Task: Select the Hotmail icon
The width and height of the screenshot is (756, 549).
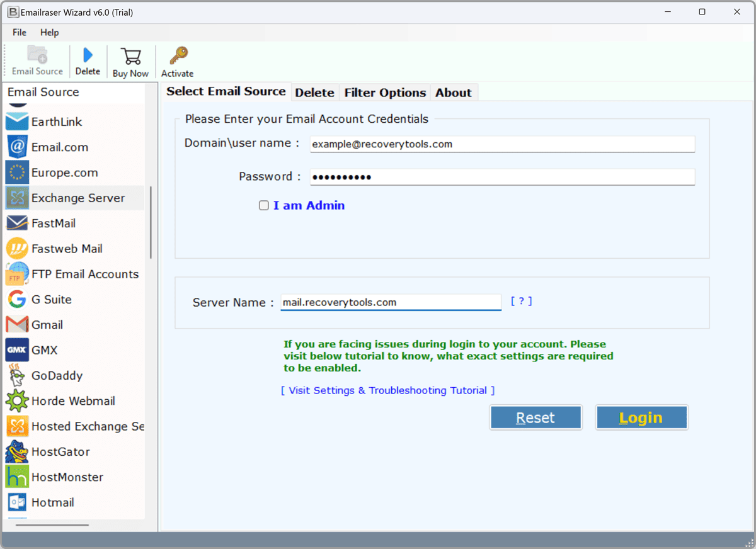Action: 17,502
